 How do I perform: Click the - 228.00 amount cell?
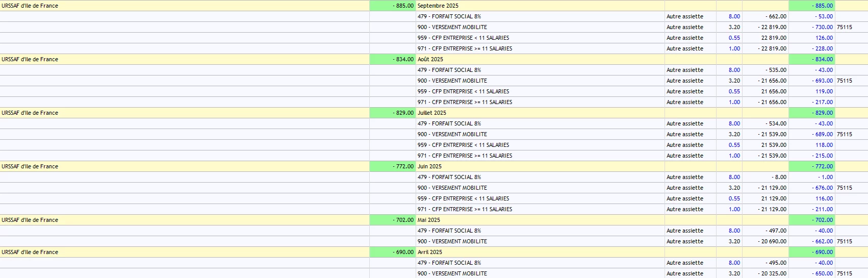pyautogui.click(x=812, y=48)
